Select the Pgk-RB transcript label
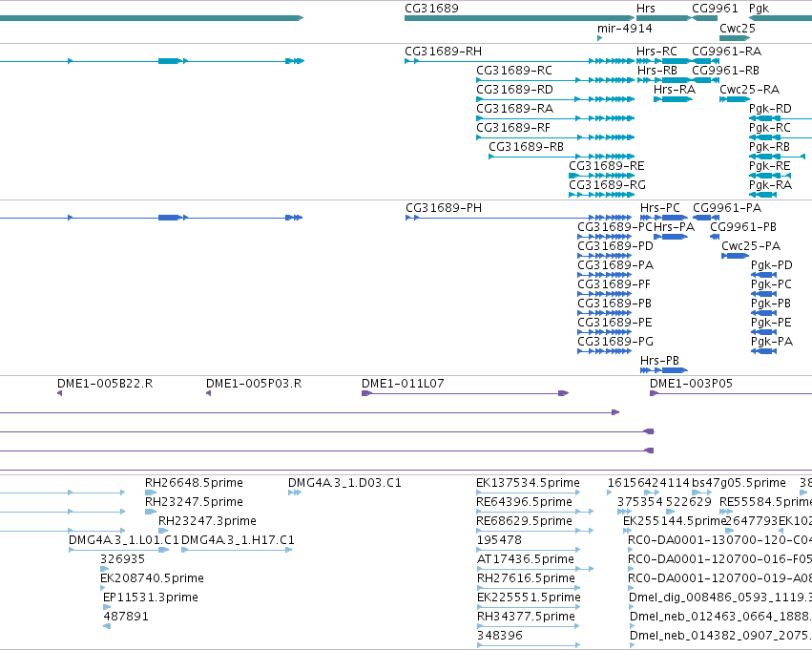This screenshot has width=812, height=650. 769,147
